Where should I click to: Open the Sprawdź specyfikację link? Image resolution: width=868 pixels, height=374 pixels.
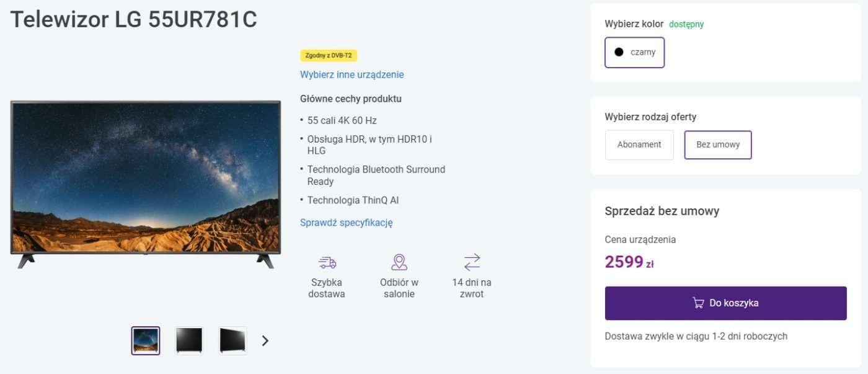point(347,223)
